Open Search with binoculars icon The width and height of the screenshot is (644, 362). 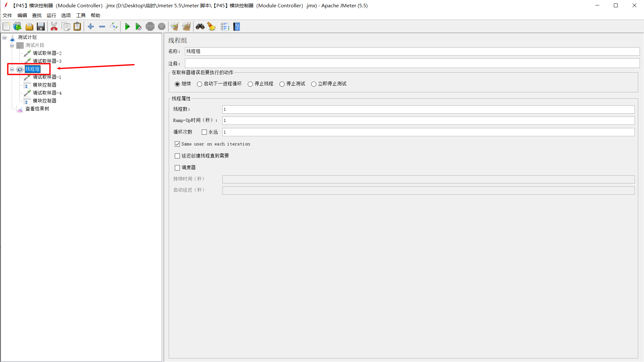pyautogui.click(x=200, y=27)
